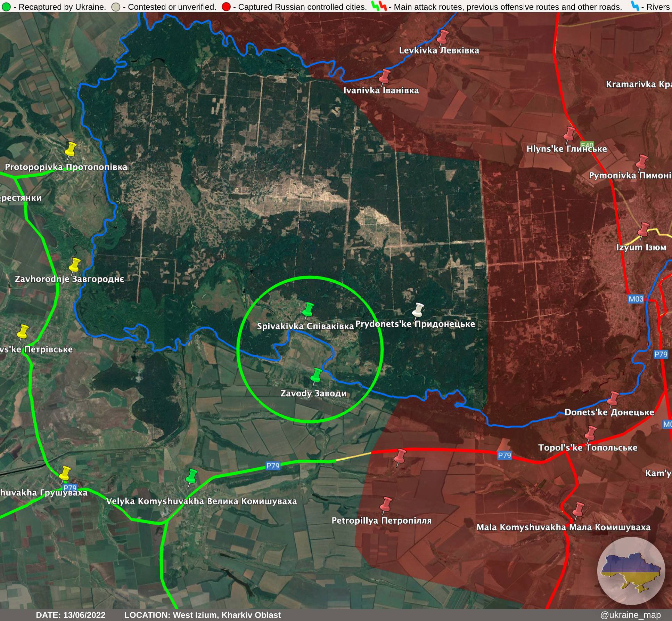Click the P79 road marker near Velyka Komyshuvakha
Image resolution: width=672 pixels, height=621 pixels.
pos(273,466)
